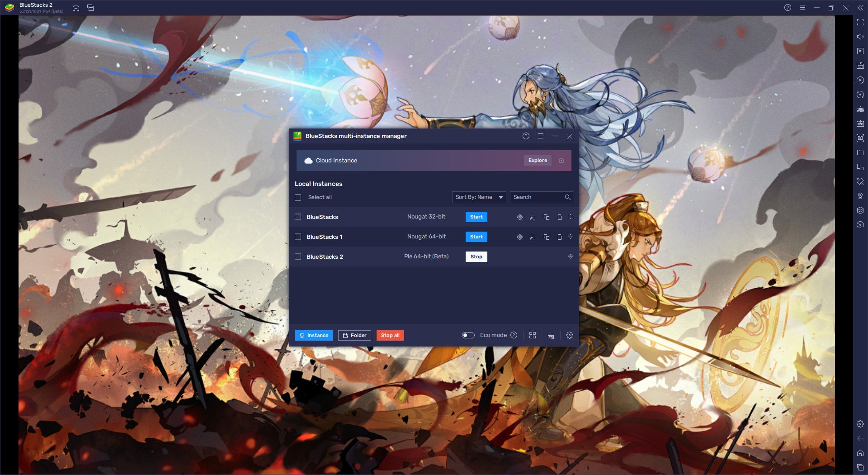Click the Instance button to create new
Viewport: 868px width, 475px height.
[314, 335]
